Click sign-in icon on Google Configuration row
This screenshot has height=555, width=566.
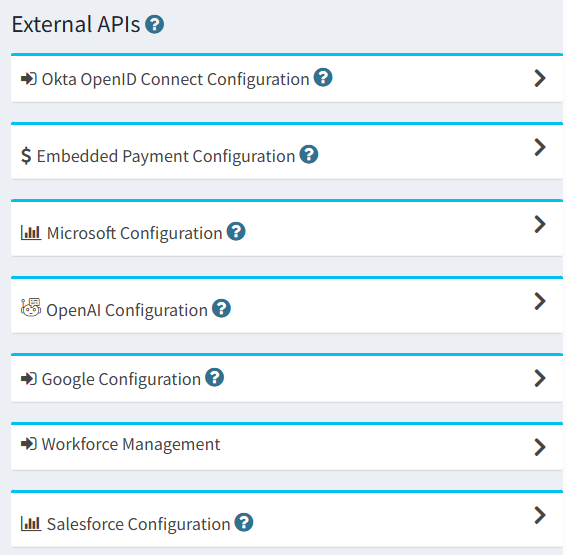coord(29,379)
